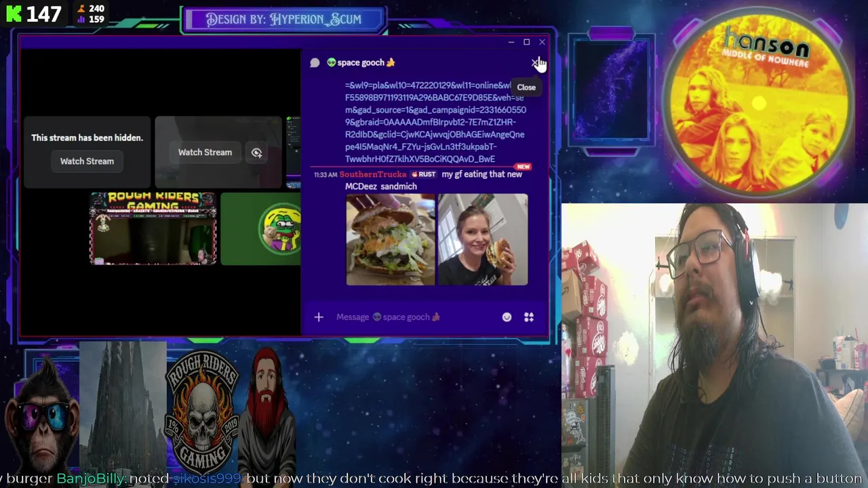The width and height of the screenshot is (868, 488).
Task: Maximize the Discord window
Action: pyautogui.click(x=526, y=42)
